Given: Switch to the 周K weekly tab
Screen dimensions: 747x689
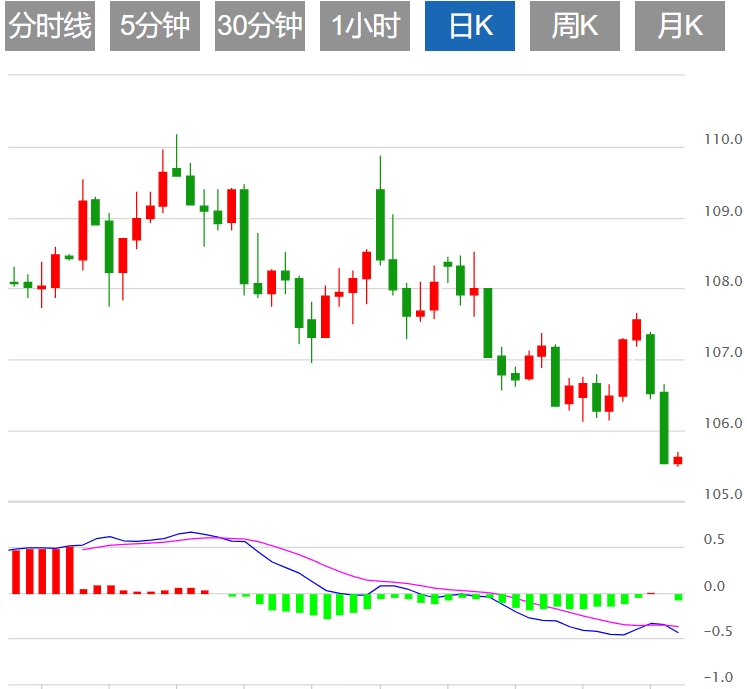Looking at the screenshot, I should pyautogui.click(x=575, y=26).
